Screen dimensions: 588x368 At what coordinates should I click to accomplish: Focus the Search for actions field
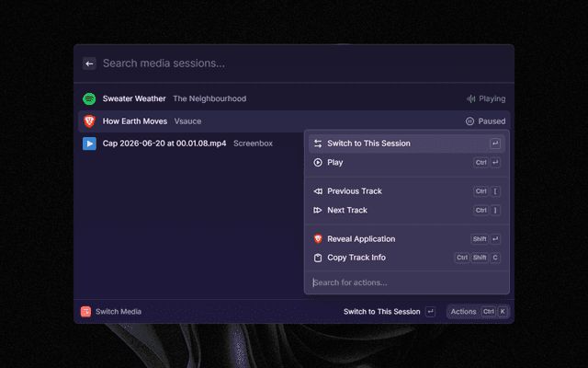(x=407, y=282)
